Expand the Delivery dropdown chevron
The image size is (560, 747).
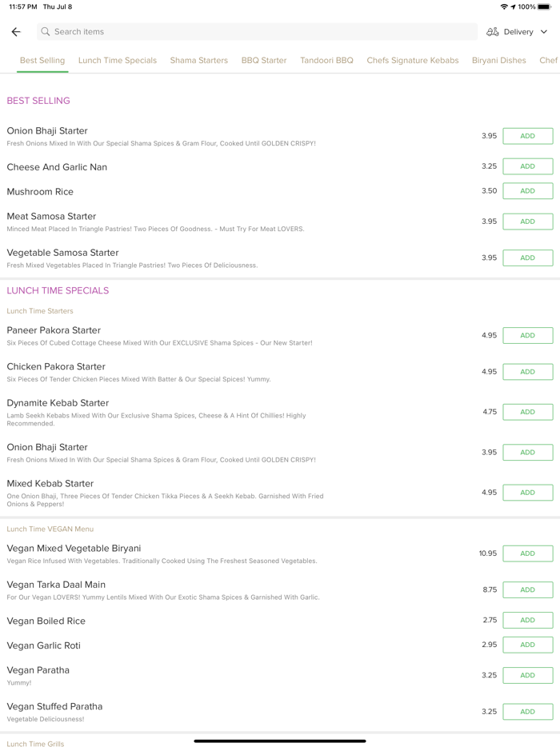544,32
